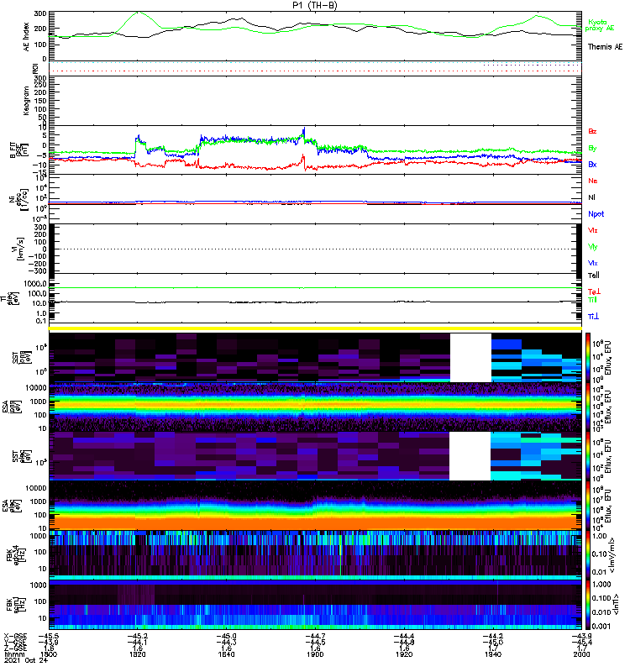This screenshot has height=672, width=630.
Task: Click the time tick label '1920'
Action: [x=404, y=654]
